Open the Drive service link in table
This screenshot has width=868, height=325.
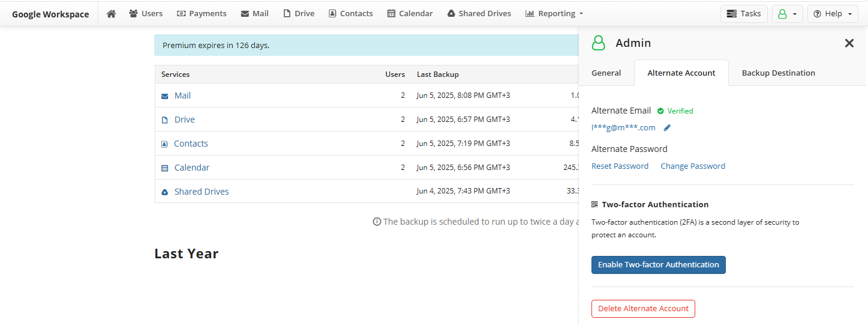tap(184, 120)
